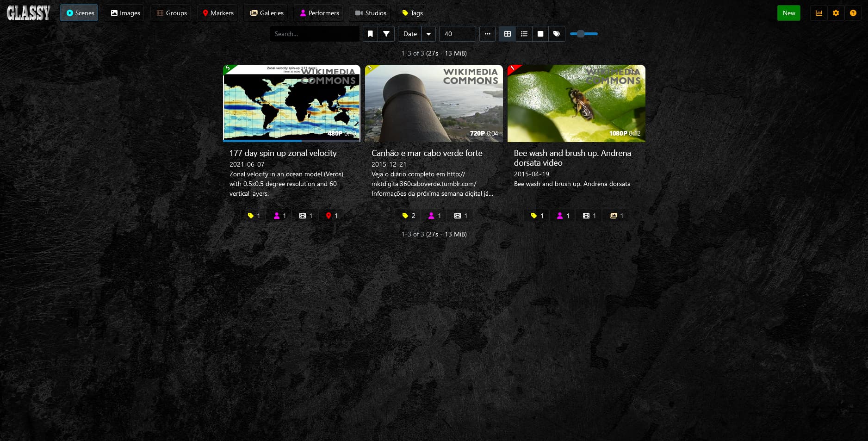Open the Groups section
Screen dimensions: 868x441
[171, 13]
